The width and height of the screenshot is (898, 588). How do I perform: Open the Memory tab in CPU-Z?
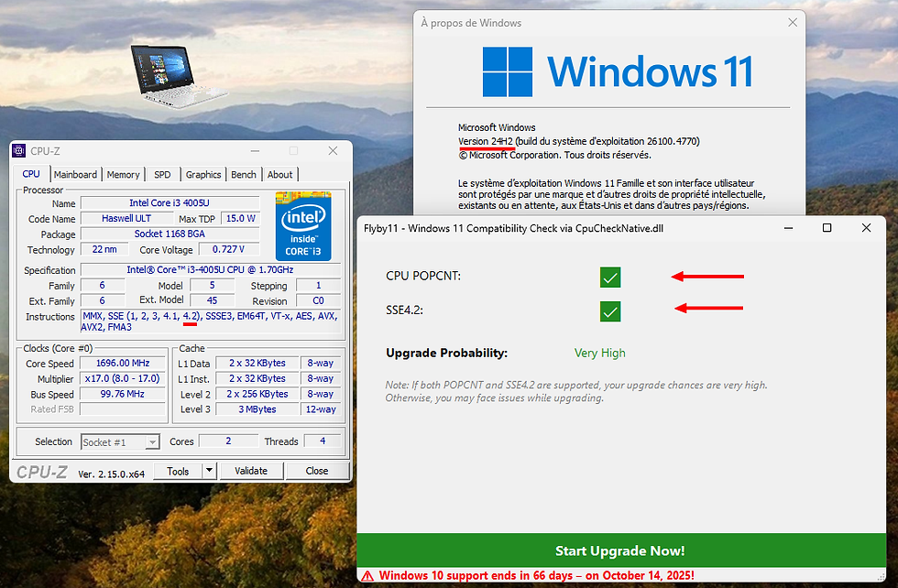click(123, 175)
